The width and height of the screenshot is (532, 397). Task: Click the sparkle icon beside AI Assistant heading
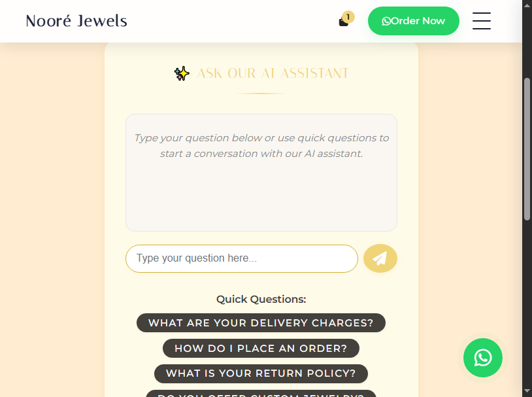click(181, 73)
